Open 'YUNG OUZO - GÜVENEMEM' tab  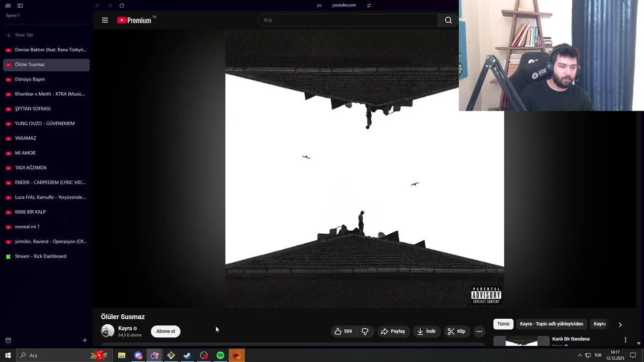tap(46, 123)
